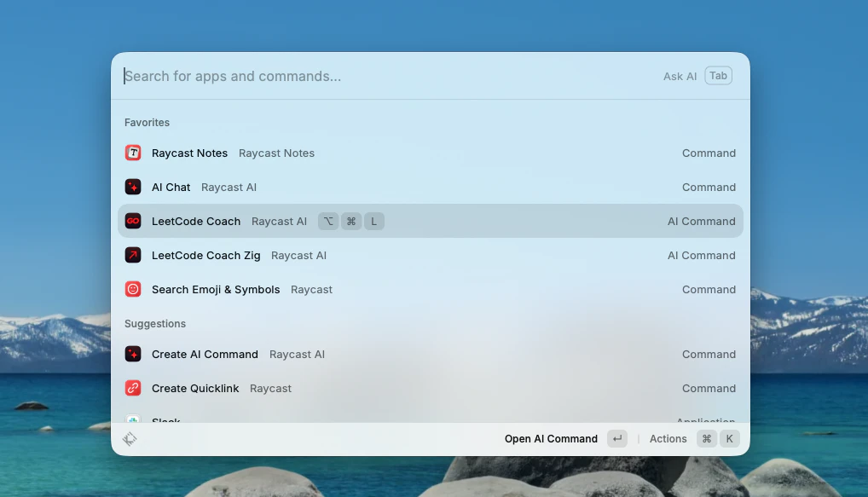Click the Create AI Command sparkle icon
Image resolution: width=868 pixels, height=497 pixels.
[133, 355]
